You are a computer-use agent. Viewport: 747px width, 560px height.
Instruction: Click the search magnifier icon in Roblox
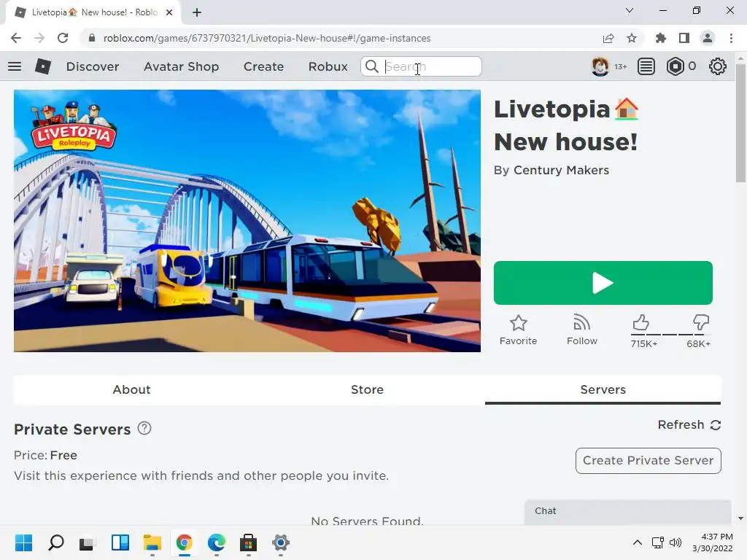(x=371, y=66)
